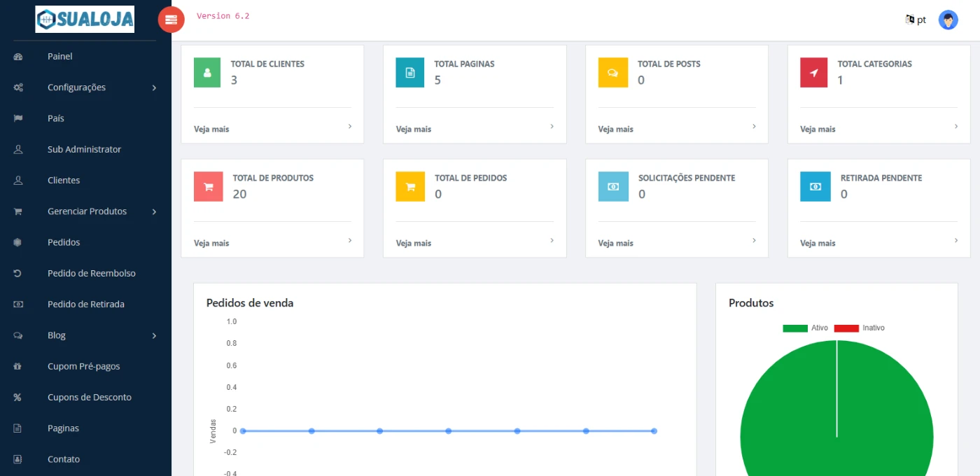This screenshot has width=980, height=476.
Task: Click the Total de Produtos cart icon
Action: coord(208,187)
